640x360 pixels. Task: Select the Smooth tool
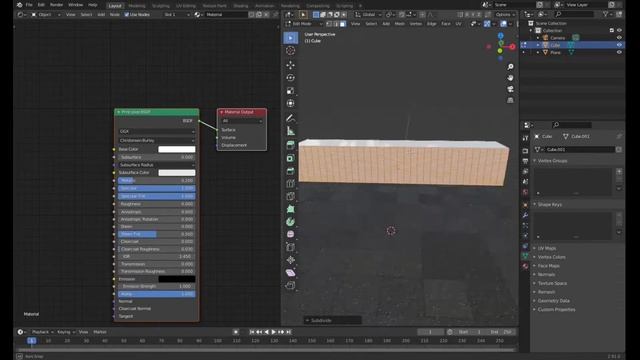[290, 234]
